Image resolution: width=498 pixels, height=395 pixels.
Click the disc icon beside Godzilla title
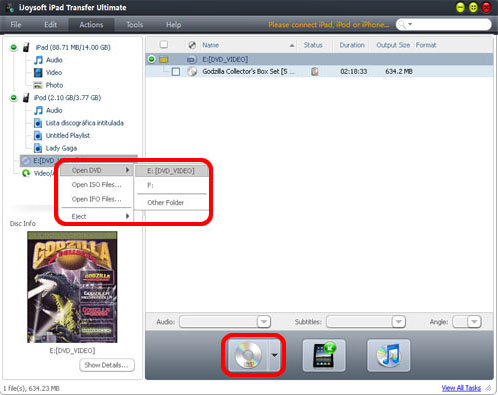[x=192, y=71]
